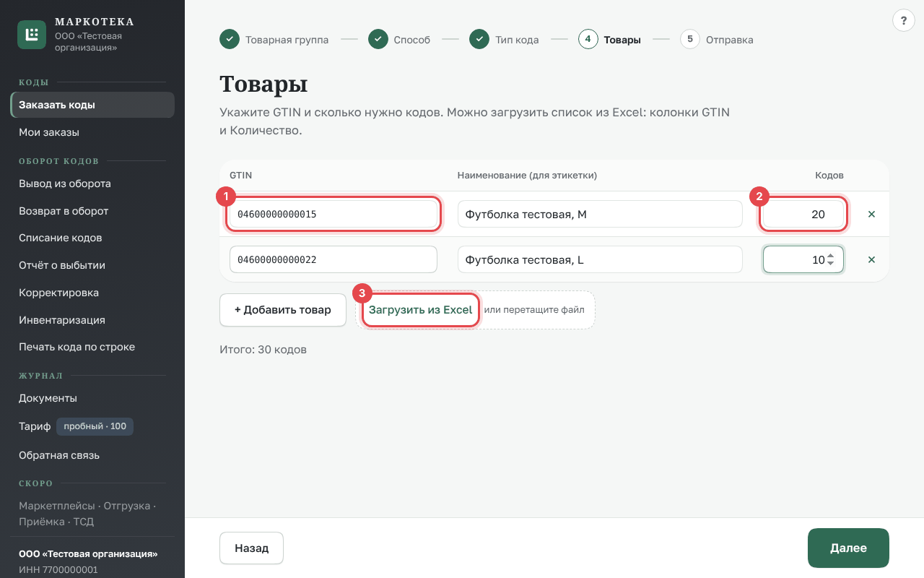Open Заказать коды in sidebar
Screen dimensions: 924x578
pos(92,105)
